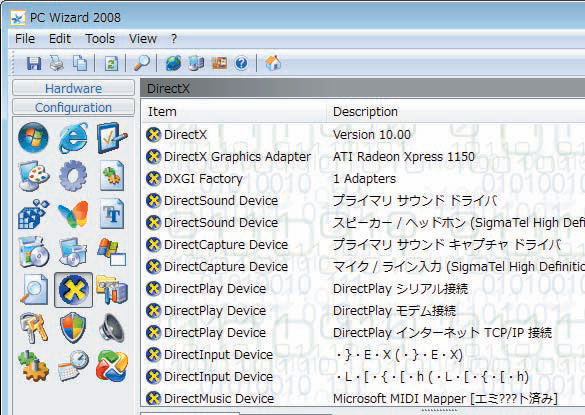The image size is (585, 415).
Task: Open the Tools menu
Action: click(x=100, y=38)
